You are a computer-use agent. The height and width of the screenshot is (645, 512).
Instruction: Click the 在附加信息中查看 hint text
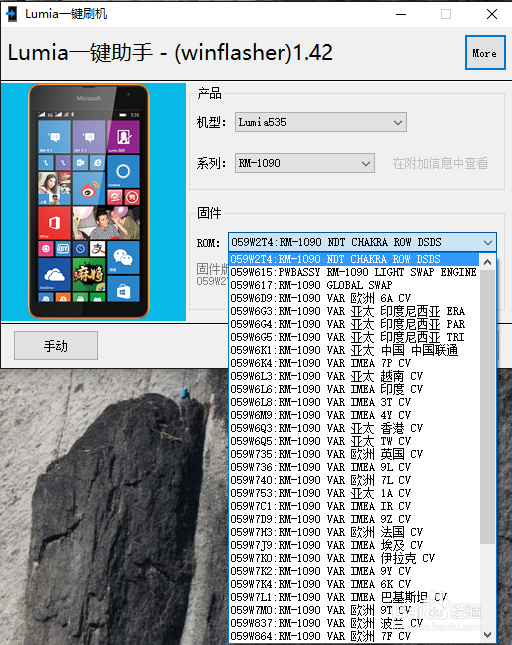pos(440,163)
